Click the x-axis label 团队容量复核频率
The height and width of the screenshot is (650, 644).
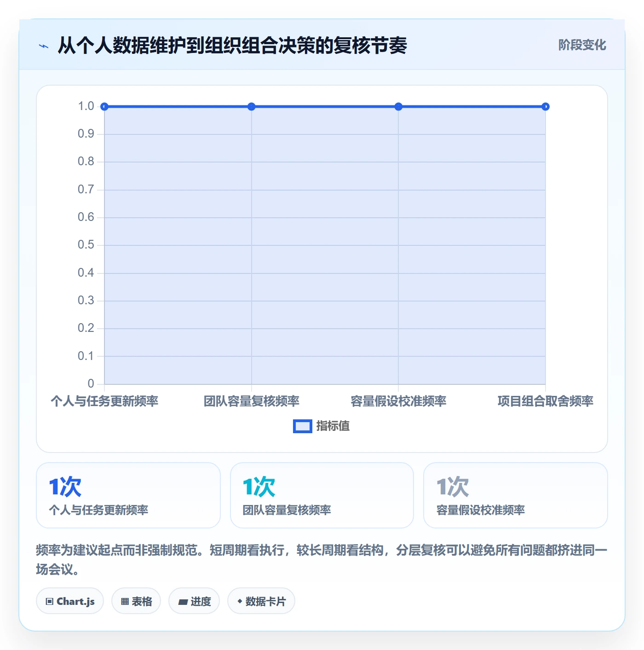click(252, 401)
